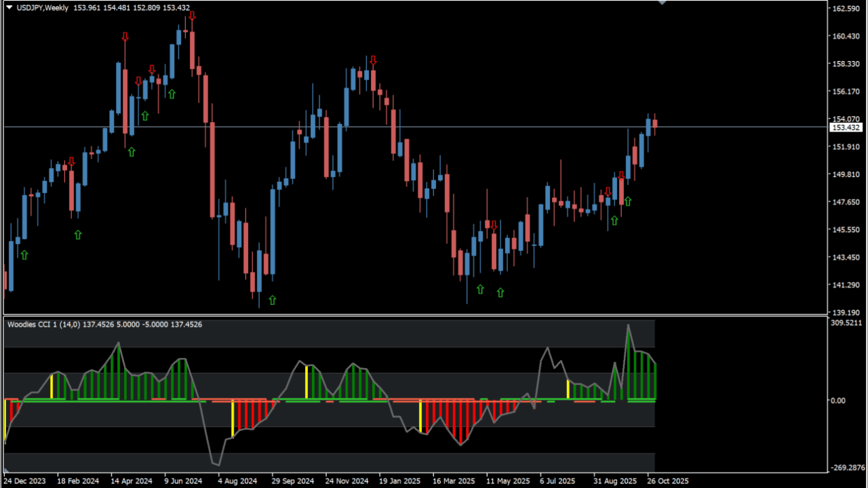Click the current price tag 153.432
Viewport: 868px width, 488px height.
845,127
